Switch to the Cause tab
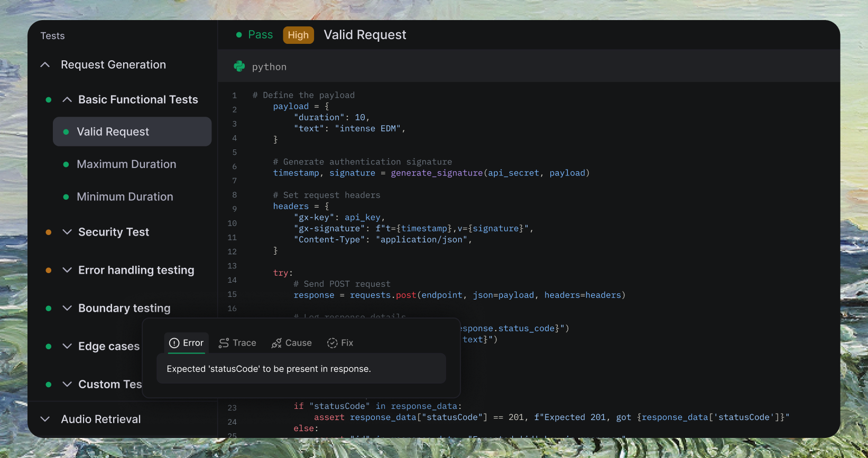The width and height of the screenshot is (868, 458). (292, 343)
